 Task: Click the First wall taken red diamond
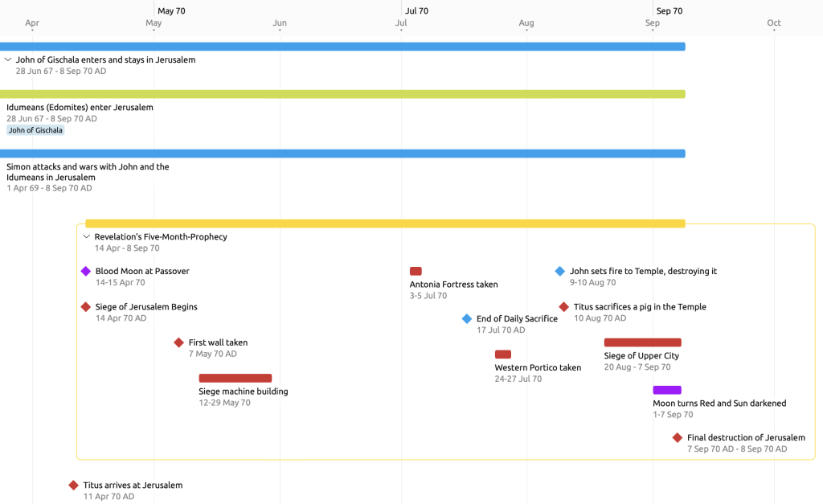coord(179,342)
